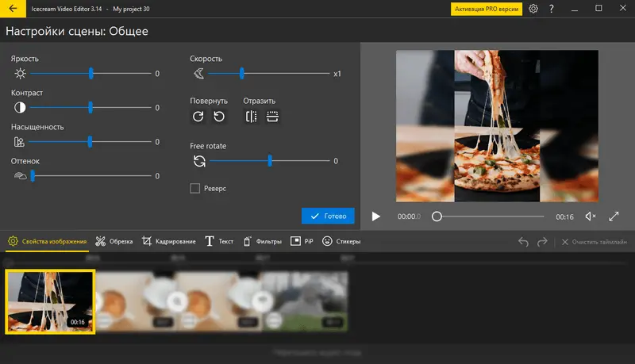Click the Скорость slider handle
The image size is (635, 364).
click(x=242, y=73)
